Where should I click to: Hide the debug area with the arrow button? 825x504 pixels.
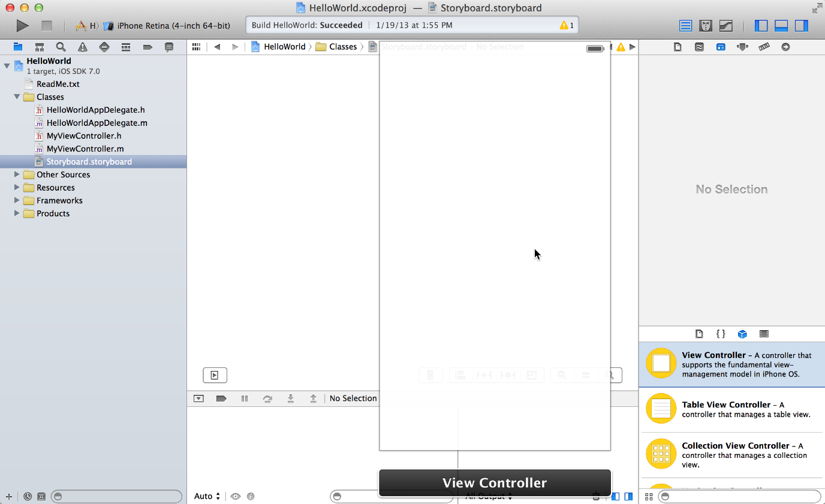point(199,399)
